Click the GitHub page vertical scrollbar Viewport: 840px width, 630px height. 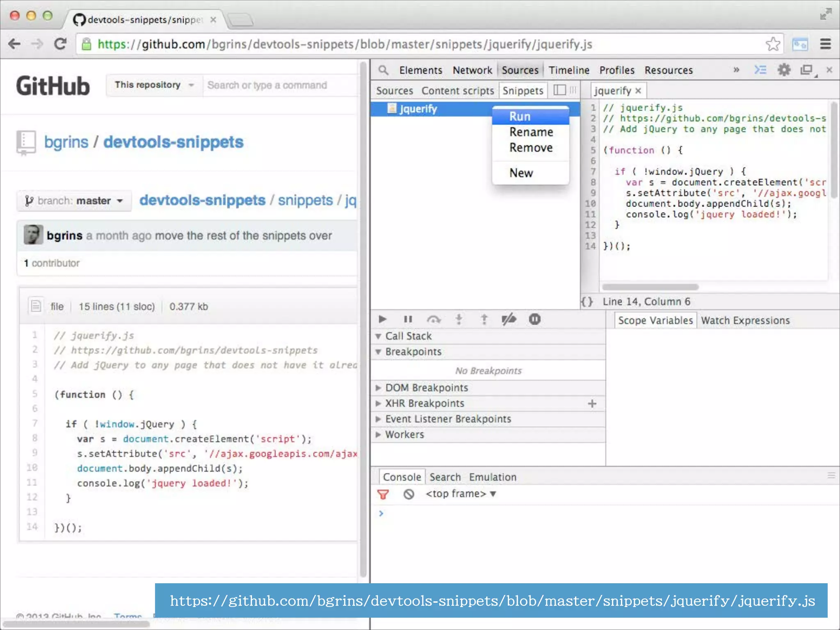point(363,320)
